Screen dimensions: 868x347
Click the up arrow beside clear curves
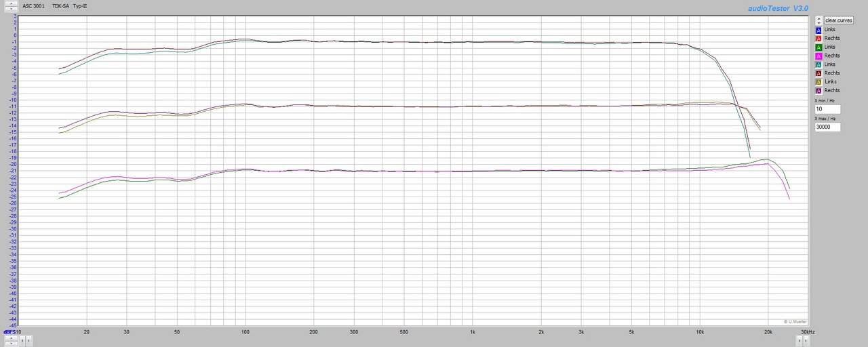click(818, 18)
